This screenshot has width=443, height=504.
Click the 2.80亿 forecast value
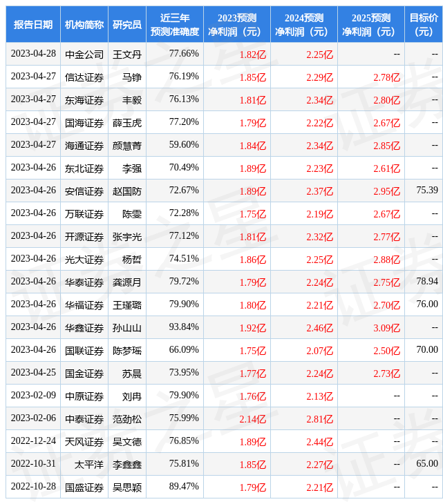pyautogui.click(x=386, y=100)
